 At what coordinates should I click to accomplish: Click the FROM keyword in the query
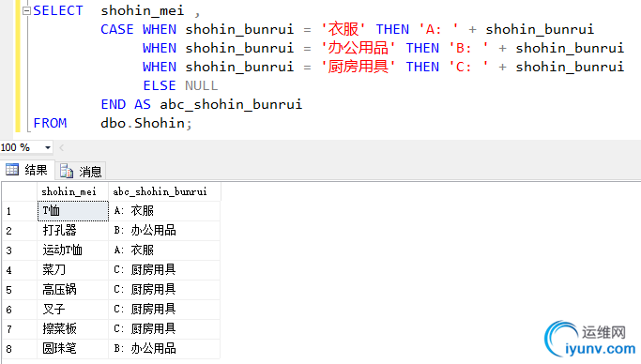(50, 123)
